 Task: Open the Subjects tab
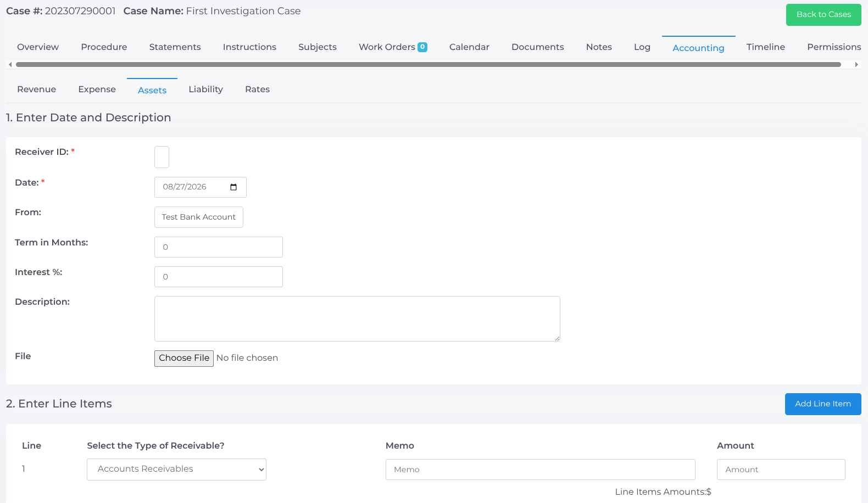point(318,47)
